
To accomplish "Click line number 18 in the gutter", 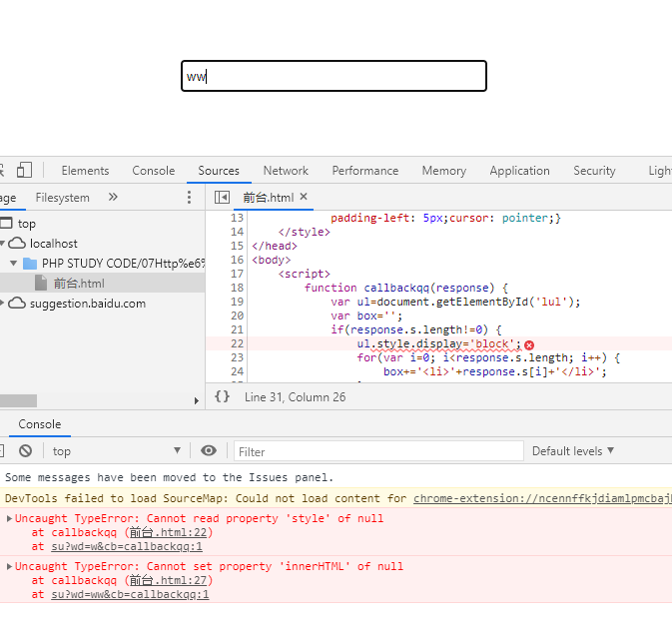I will (237, 288).
